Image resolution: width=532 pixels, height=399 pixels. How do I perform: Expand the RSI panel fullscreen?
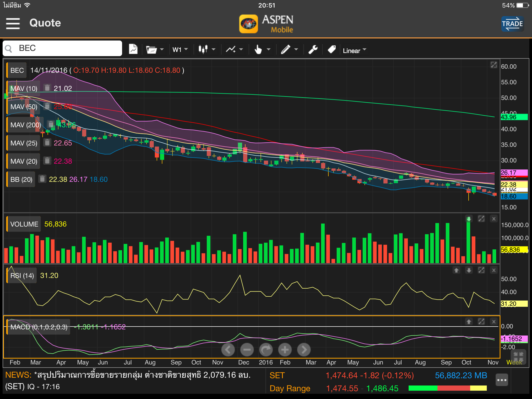tap(481, 270)
